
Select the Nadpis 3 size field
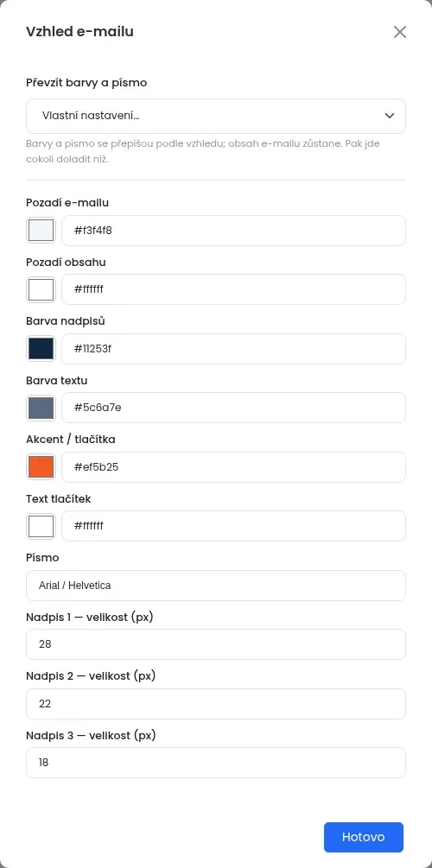tap(216, 763)
